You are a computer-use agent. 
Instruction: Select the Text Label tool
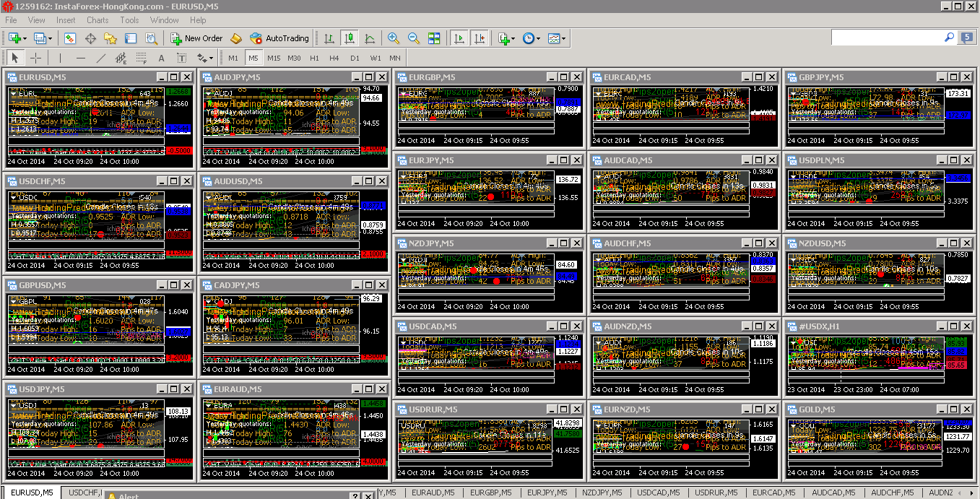coord(181,58)
